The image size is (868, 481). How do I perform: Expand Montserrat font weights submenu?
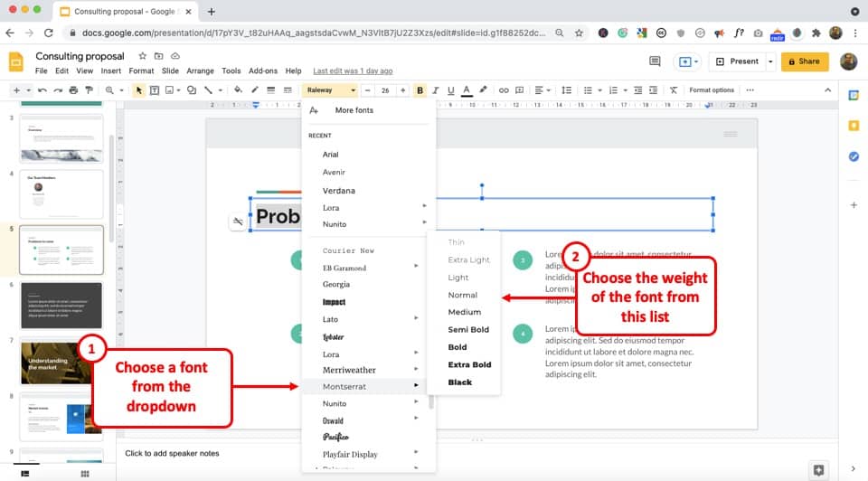click(x=416, y=385)
